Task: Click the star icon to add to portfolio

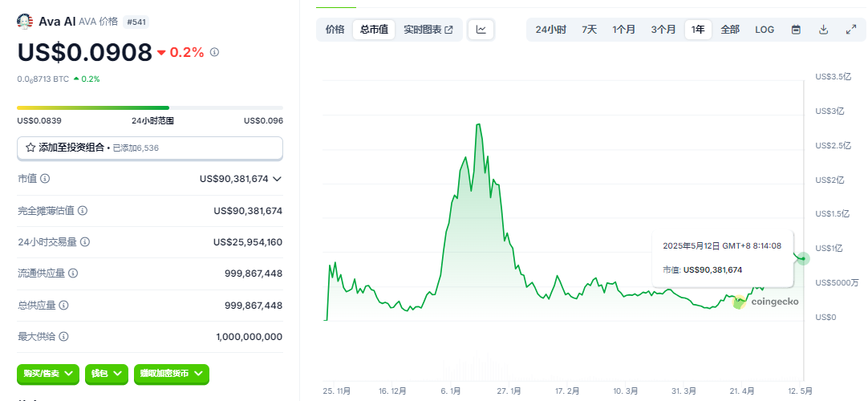Action: point(30,148)
